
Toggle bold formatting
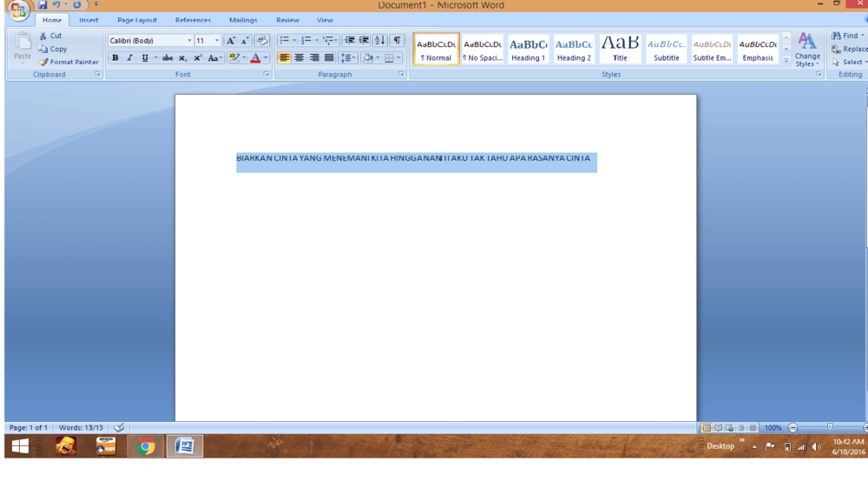(x=115, y=57)
